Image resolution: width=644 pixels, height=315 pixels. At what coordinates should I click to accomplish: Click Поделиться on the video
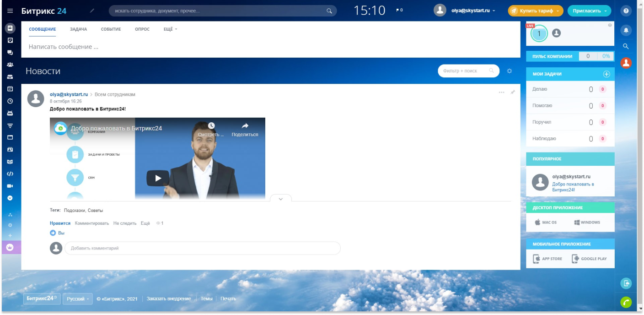(x=245, y=130)
